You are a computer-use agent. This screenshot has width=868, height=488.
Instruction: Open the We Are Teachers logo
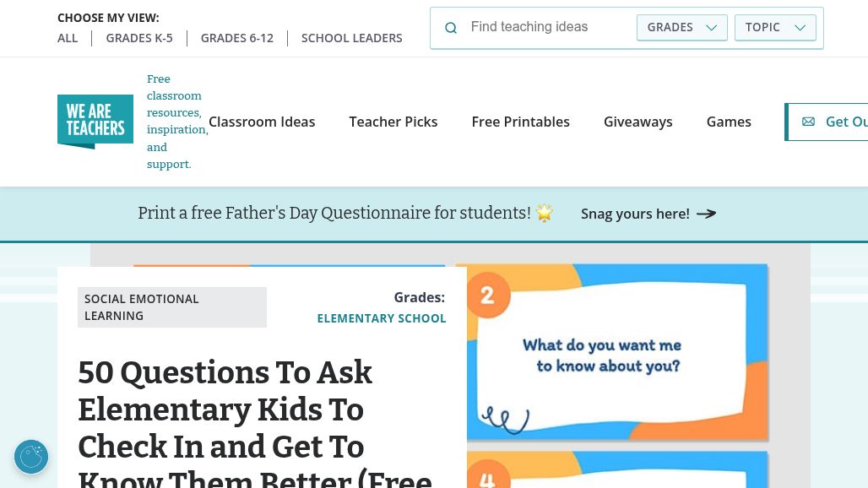click(95, 122)
